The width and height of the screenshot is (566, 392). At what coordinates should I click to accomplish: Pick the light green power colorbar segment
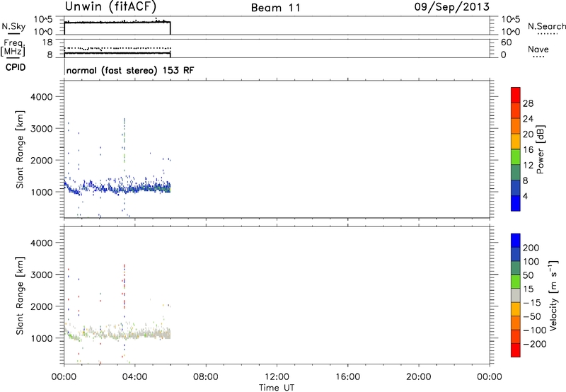coord(516,157)
